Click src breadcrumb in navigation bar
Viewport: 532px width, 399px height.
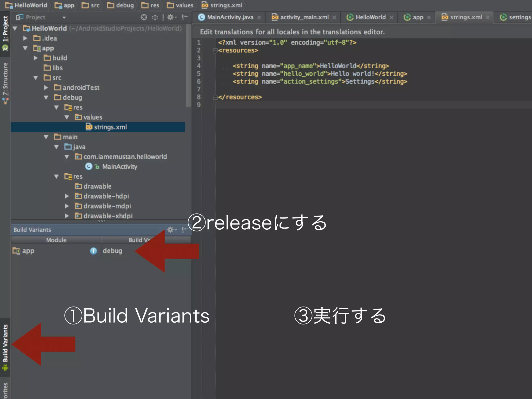[x=90, y=5]
